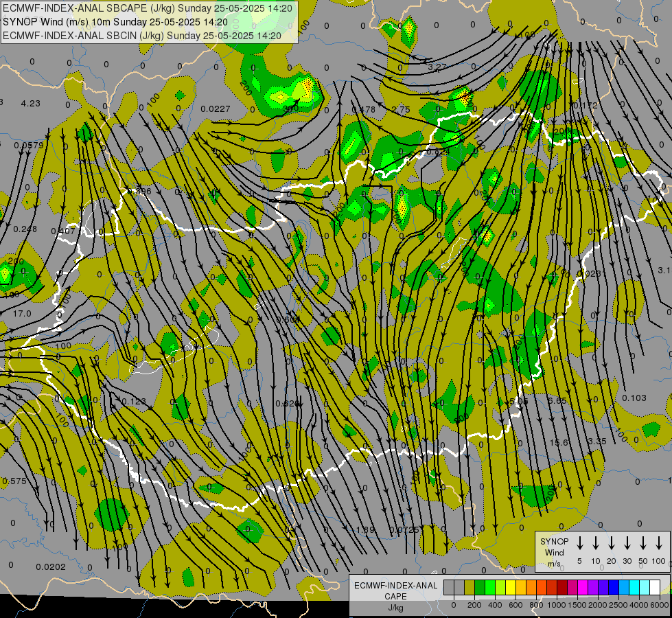Pick the purple swatch in CAPE legend
672x618 pixels.
point(592,588)
